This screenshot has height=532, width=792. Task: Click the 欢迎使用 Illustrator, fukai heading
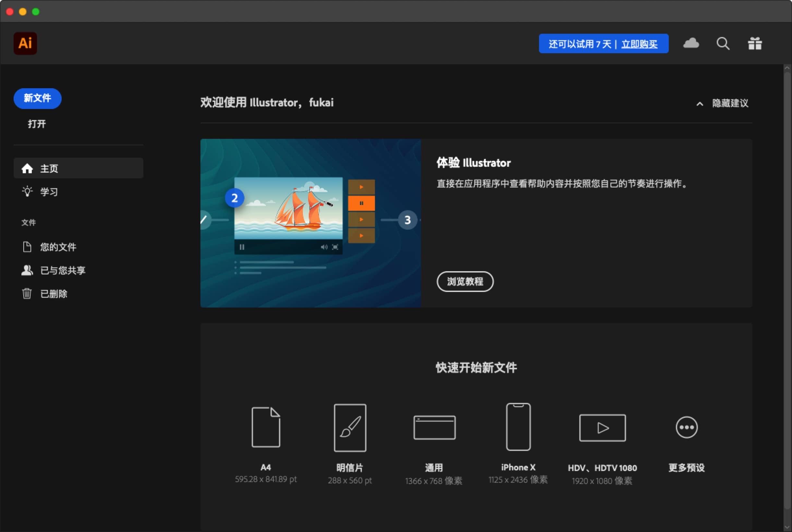(x=267, y=103)
